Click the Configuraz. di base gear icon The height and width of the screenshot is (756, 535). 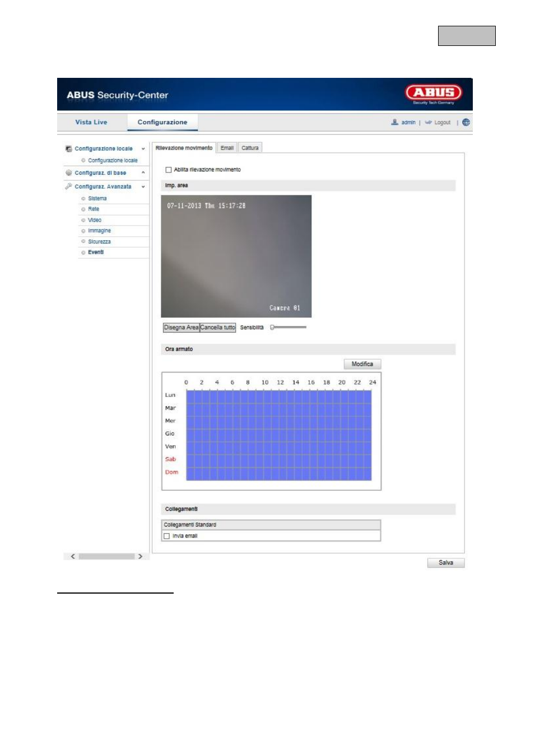point(68,173)
